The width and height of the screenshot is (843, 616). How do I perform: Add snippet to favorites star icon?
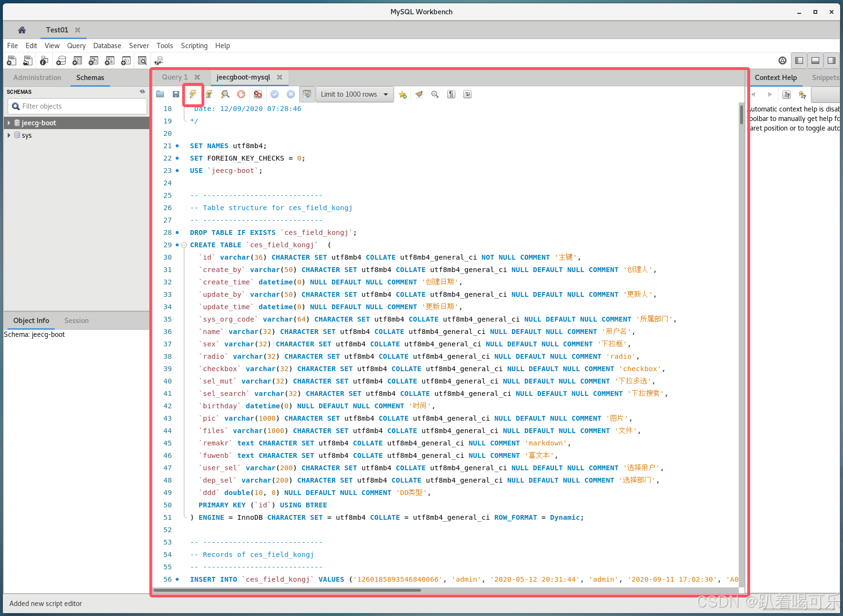pos(403,94)
